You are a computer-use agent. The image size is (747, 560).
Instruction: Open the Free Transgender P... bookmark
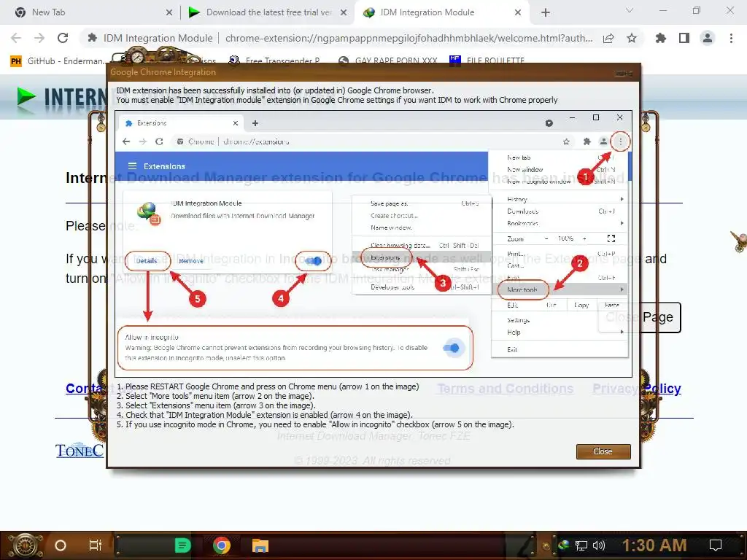point(274,61)
